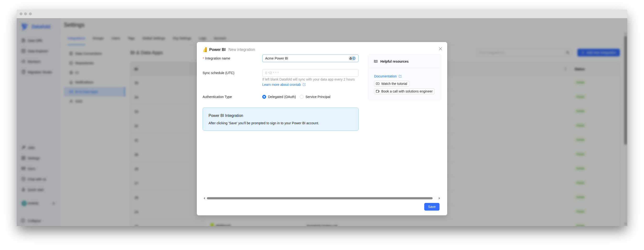This screenshot has height=250, width=644.
Task: Click the Datafold logo in background sidebar
Action: pyautogui.click(x=36, y=26)
